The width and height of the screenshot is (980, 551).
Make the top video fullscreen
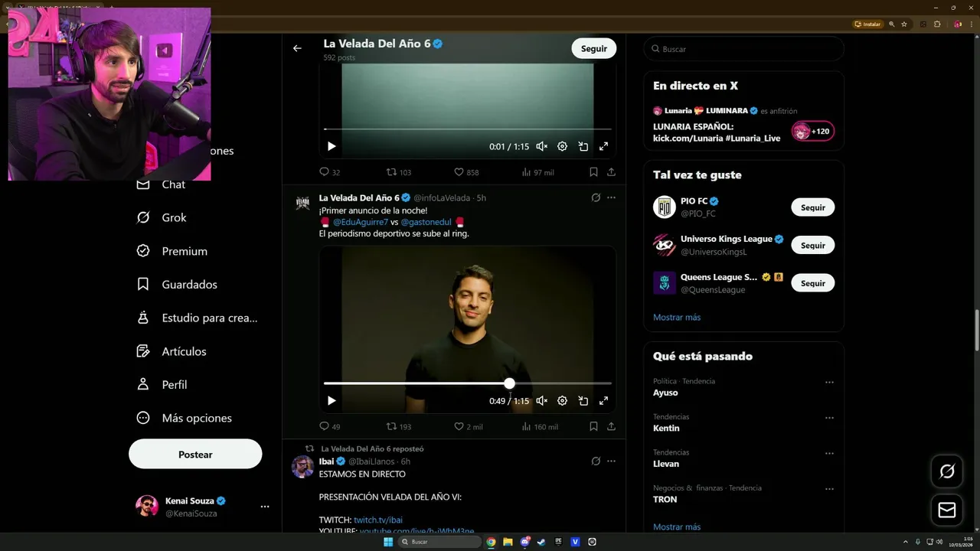603,146
